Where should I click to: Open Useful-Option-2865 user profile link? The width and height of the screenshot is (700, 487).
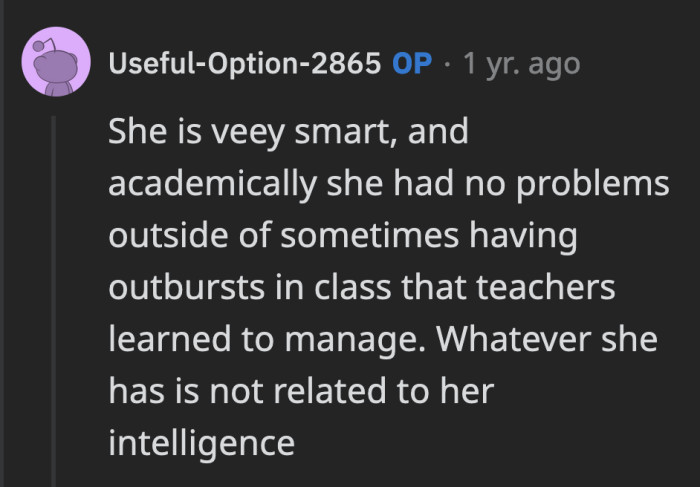click(x=244, y=64)
